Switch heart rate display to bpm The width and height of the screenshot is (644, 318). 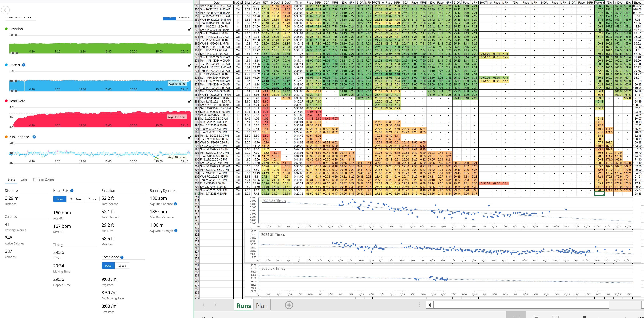click(60, 199)
